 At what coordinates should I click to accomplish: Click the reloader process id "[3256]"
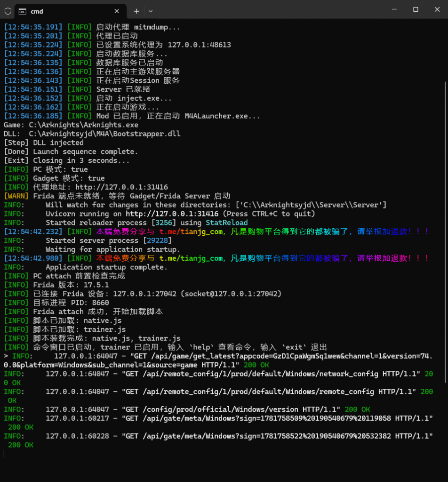163,223
